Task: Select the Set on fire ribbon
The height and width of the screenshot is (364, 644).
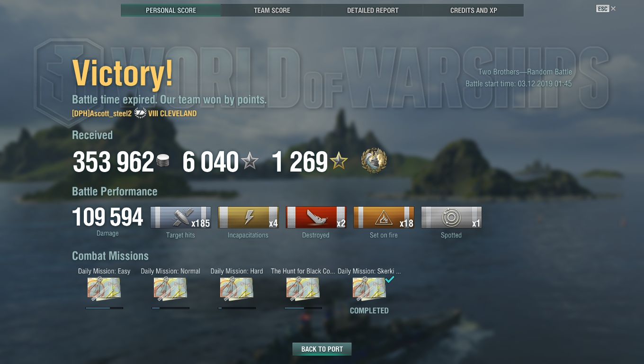Action: coord(384,217)
